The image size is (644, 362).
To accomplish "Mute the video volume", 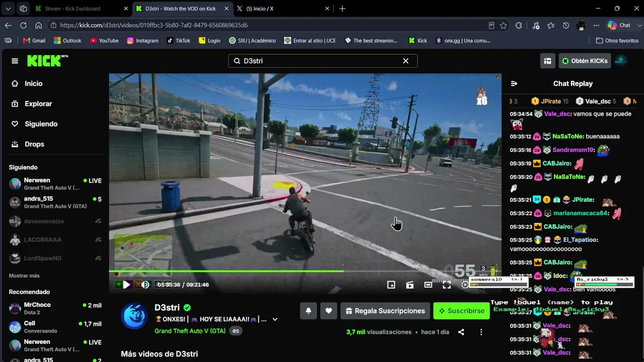I will pos(145,285).
